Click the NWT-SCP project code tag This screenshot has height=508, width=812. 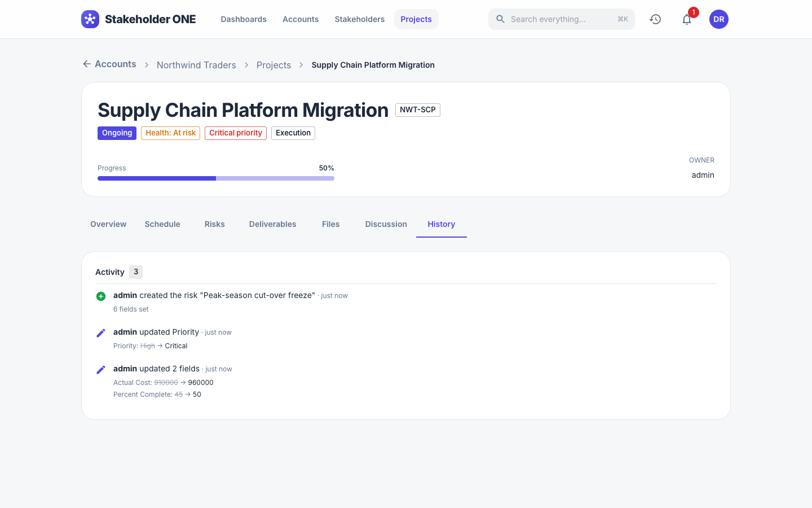tap(418, 110)
